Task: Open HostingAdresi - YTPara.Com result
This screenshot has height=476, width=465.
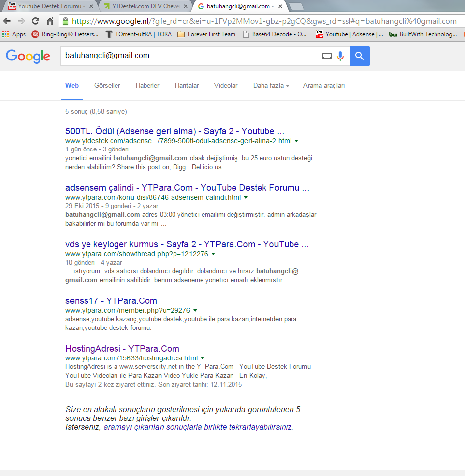Action: coord(122,349)
